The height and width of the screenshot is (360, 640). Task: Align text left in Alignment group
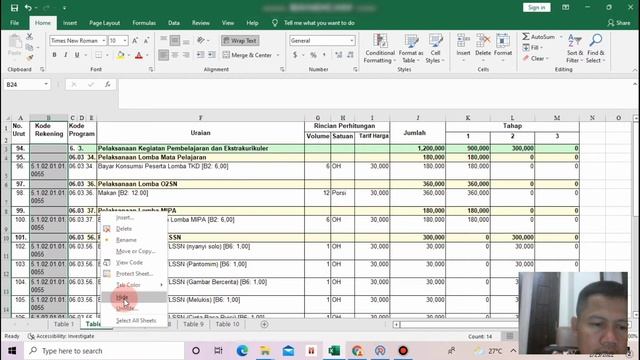pyautogui.click(x=163, y=55)
